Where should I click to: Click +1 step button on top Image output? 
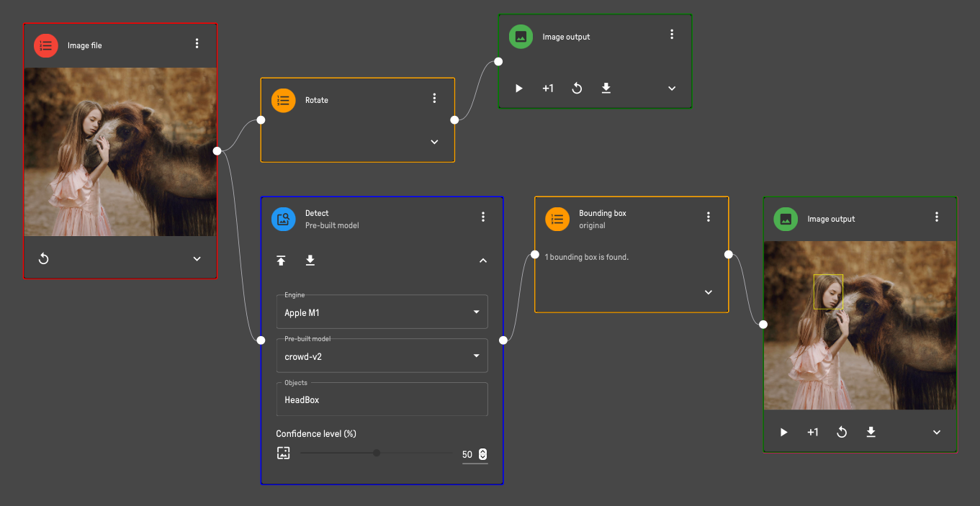tap(548, 89)
